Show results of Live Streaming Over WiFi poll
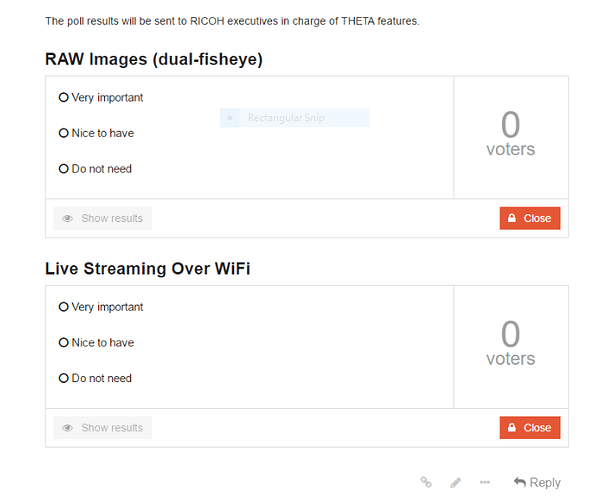Viewport: 594px width, 500px height. click(103, 428)
